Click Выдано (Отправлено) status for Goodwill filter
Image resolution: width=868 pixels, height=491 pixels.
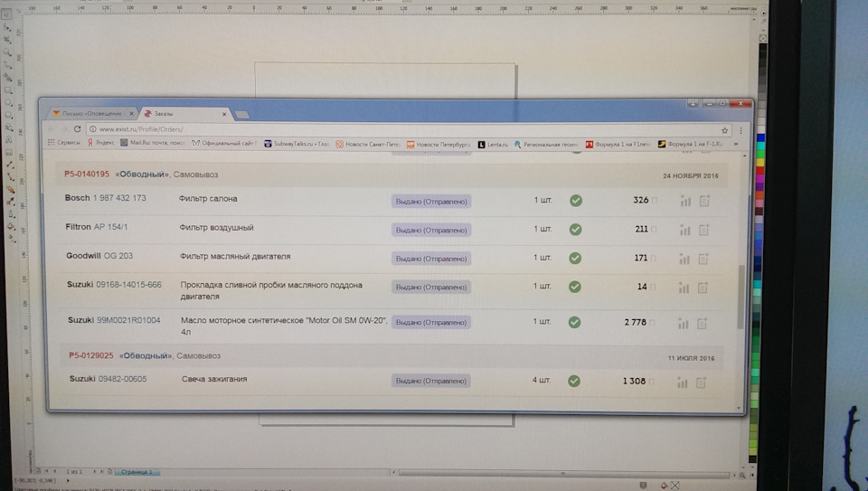[x=431, y=259]
